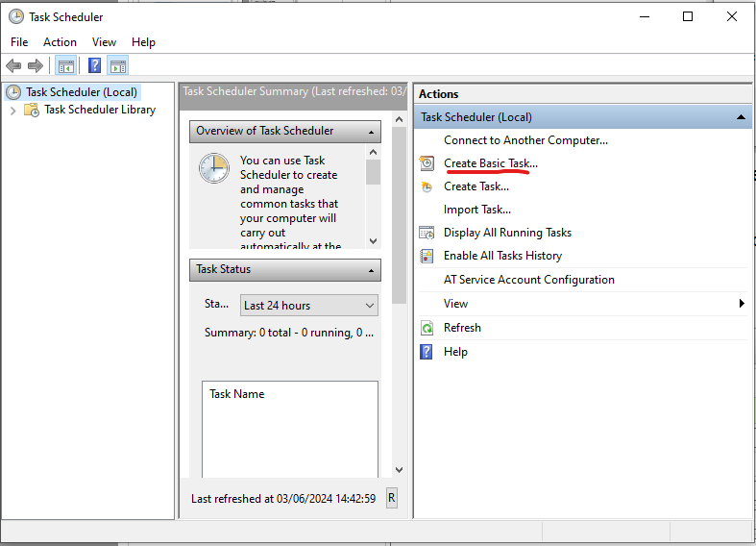
Task: Click the summary pane scroll-up arrow
Action: tap(399, 119)
